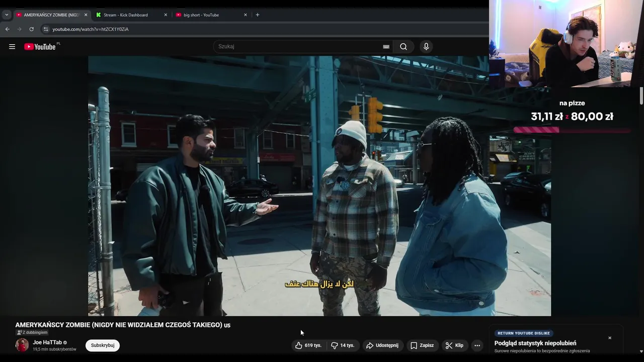This screenshot has height=362, width=644.
Task: Click the browser forward arrow
Action: tap(19, 29)
